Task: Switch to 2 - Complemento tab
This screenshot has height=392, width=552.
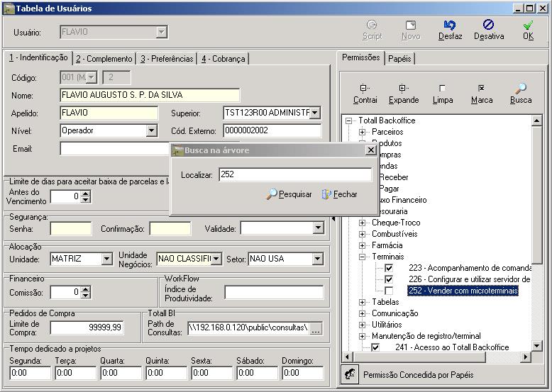Action: coord(104,59)
